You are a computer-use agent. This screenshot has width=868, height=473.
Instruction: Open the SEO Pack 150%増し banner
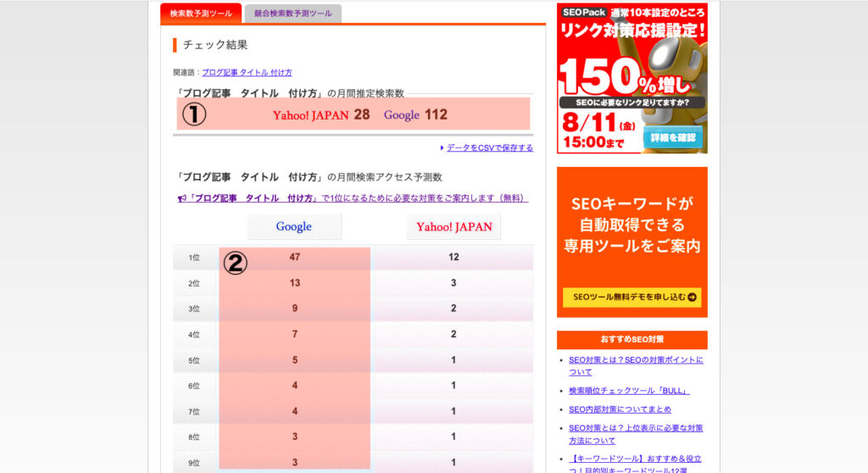632,78
